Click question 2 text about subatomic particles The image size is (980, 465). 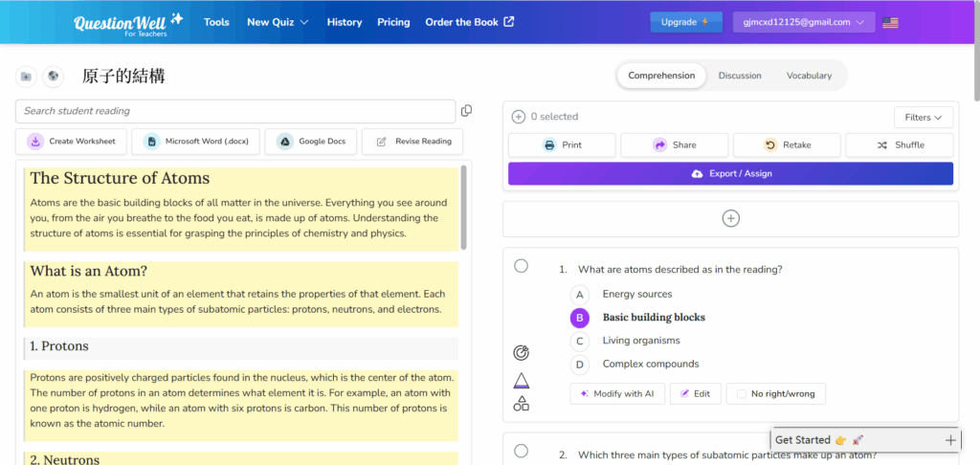click(x=727, y=455)
